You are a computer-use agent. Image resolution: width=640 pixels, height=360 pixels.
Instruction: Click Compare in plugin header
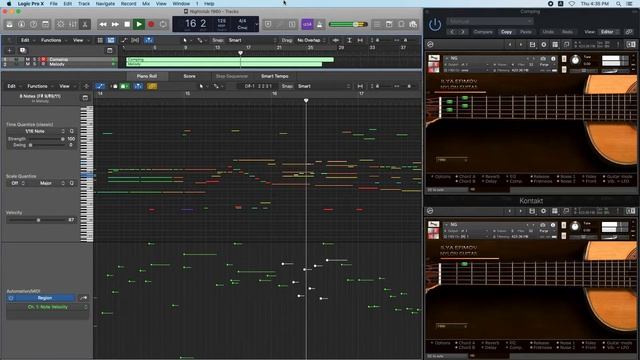click(x=483, y=32)
